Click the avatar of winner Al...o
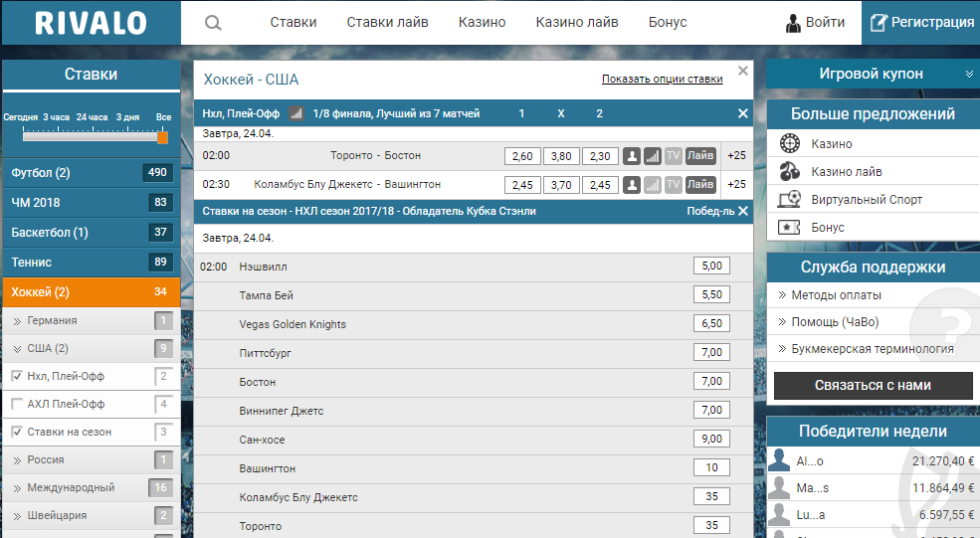 tap(779, 459)
